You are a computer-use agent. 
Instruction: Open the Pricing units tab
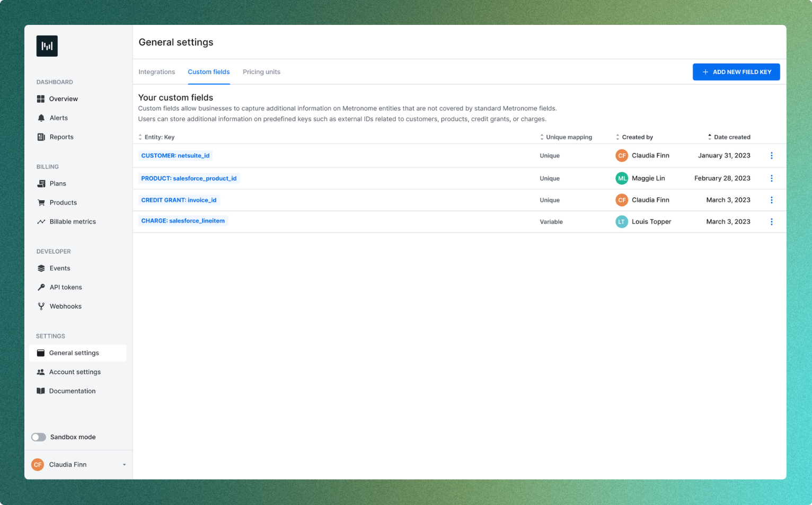click(261, 72)
